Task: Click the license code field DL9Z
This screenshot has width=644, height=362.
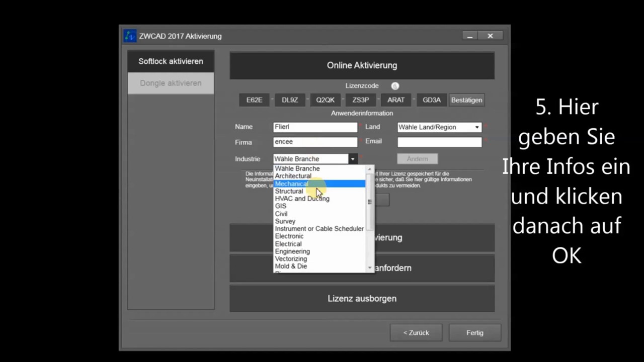Action: click(290, 100)
